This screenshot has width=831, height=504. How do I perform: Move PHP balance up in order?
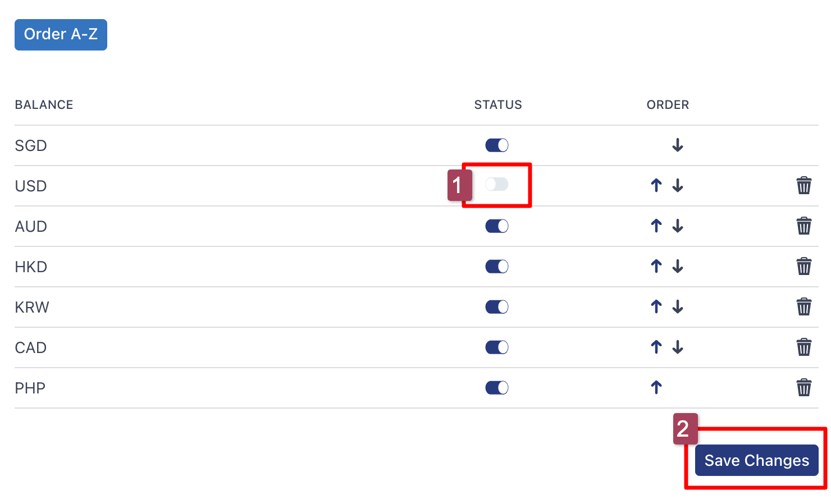click(x=656, y=387)
